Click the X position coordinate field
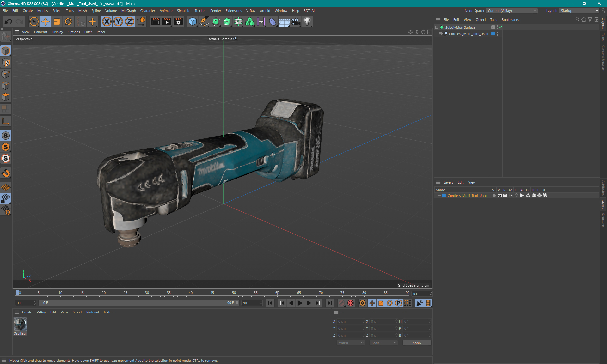The height and width of the screenshot is (364, 607). tap(350, 321)
